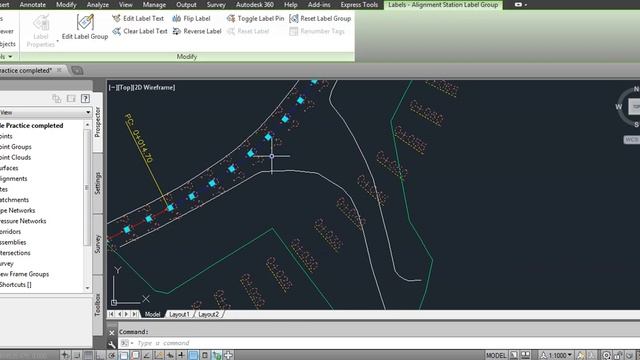Image resolution: width=640 pixels, height=360 pixels.
Task: Click the Label Properties ribbon button
Action: click(41, 31)
